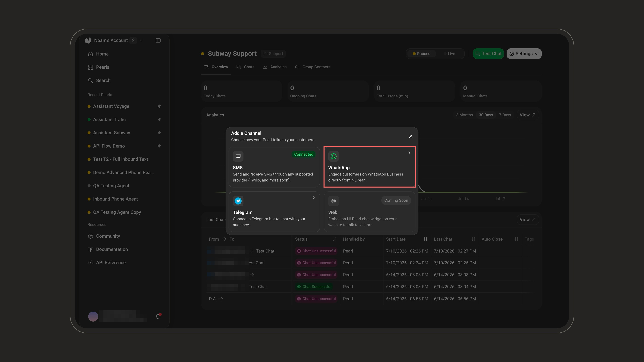This screenshot has width=644, height=362.
Task: Click the Connected badge on SMS
Action: tap(304, 154)
